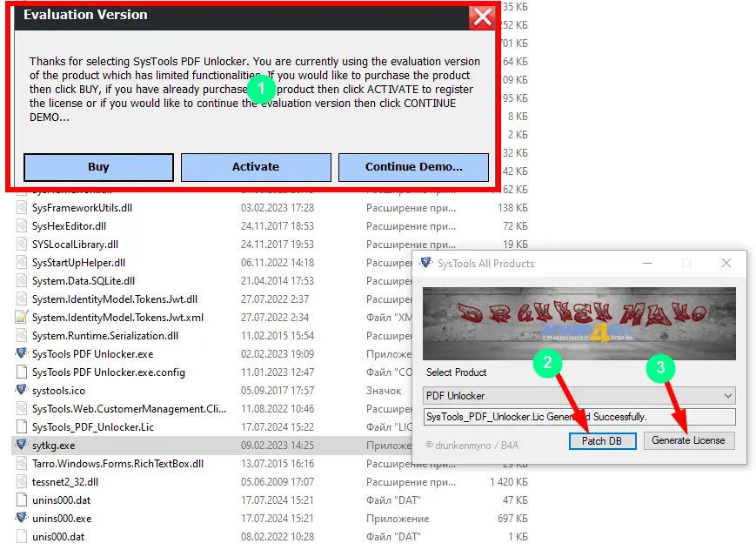Select file name SysTools PDF Unlocker.exe.config
The height and width of the screenshot is (550, 756).
(x=109, y=372)
